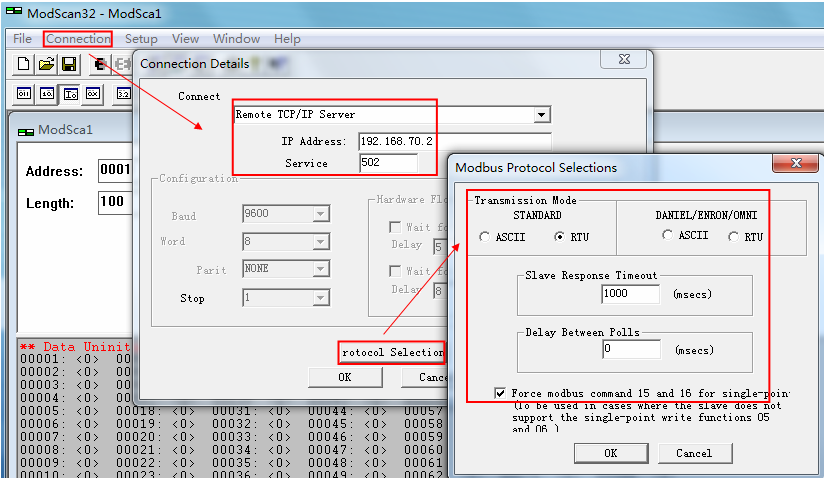
Task: Click the Save floppy disk icon
Action: point(69,64)
